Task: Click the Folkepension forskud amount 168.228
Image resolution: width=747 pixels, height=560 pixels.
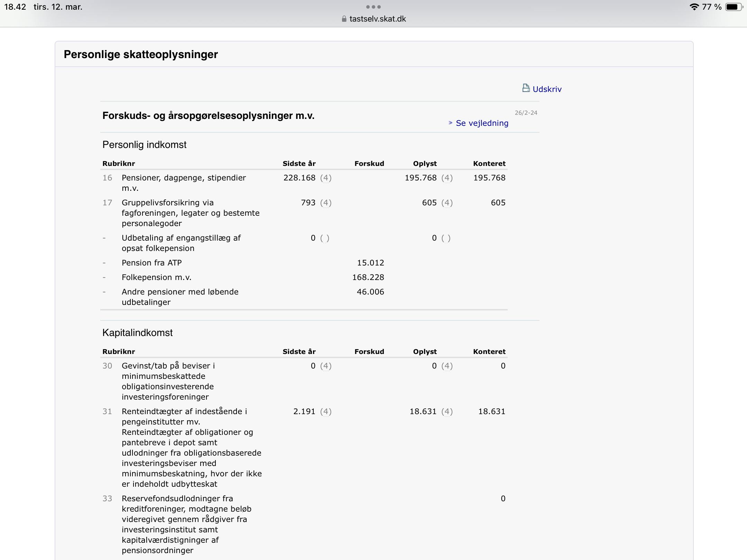Action: click(x=368, y=277)
